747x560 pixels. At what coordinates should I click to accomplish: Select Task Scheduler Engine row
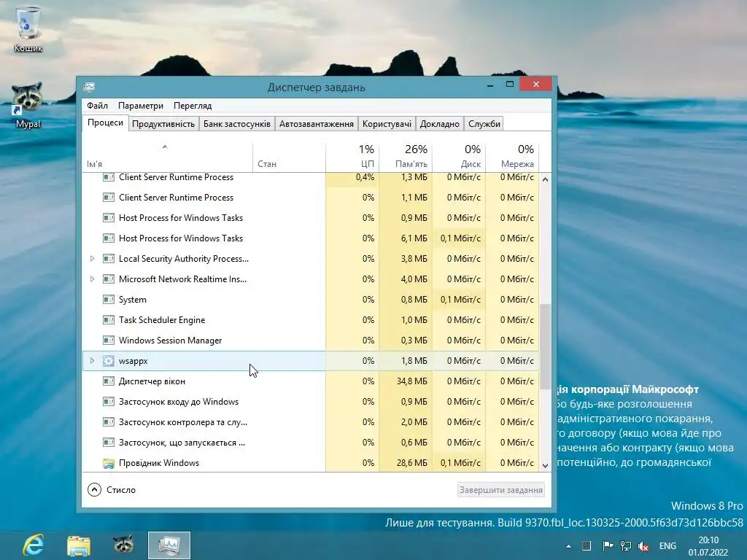pos(311,320)
